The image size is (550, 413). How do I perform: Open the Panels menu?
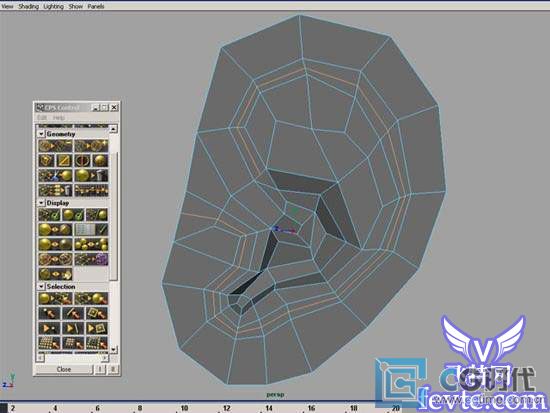coord(96,6)
